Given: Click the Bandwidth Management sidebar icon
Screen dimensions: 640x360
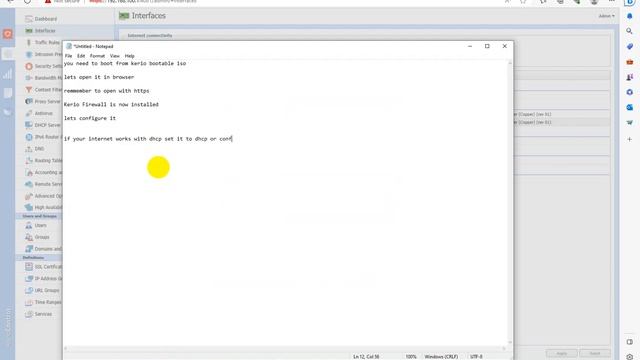Looking at the screenshot, I should pyautogui.click(x=29, y=78).
